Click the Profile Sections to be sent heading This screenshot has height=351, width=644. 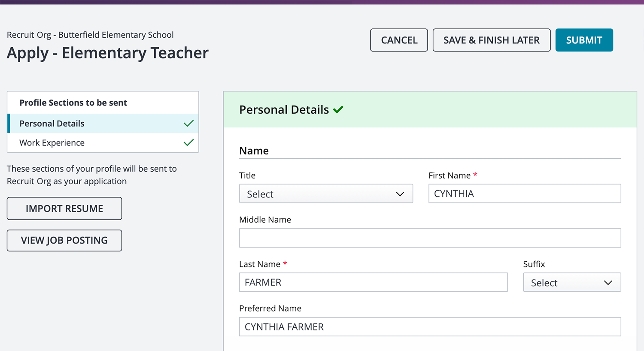pyautogui.click(x=73, y=103)
